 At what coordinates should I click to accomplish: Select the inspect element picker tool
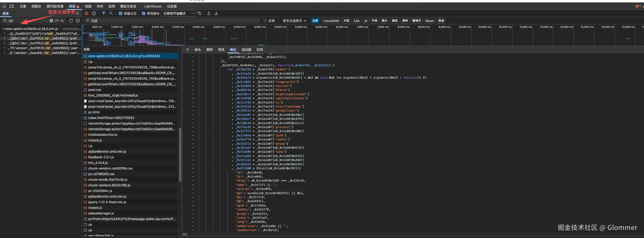tap(4, 6)
